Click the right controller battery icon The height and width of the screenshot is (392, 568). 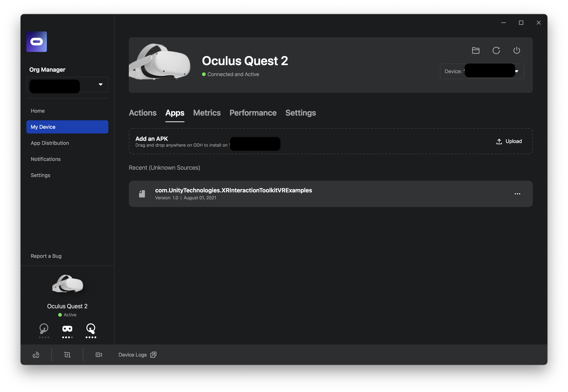click(91, 329)
